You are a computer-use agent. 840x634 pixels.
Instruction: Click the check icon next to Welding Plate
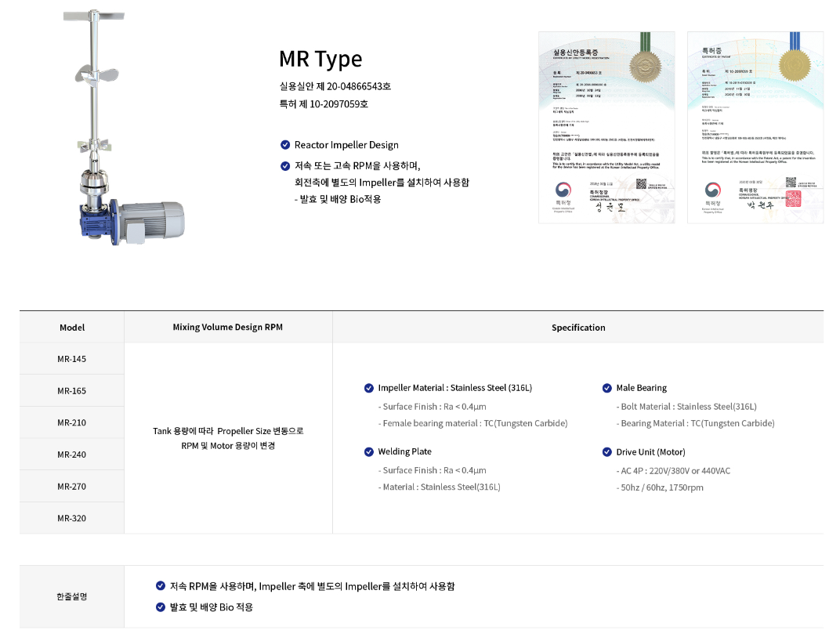(x=369, y=452)
